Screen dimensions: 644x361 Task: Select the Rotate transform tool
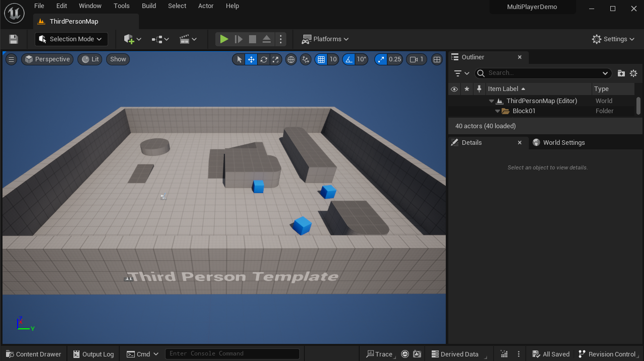point(264,59)
